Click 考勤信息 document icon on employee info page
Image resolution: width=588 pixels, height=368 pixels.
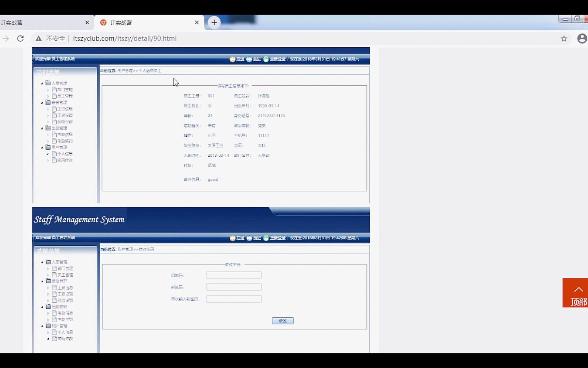(x=54, y=134)
